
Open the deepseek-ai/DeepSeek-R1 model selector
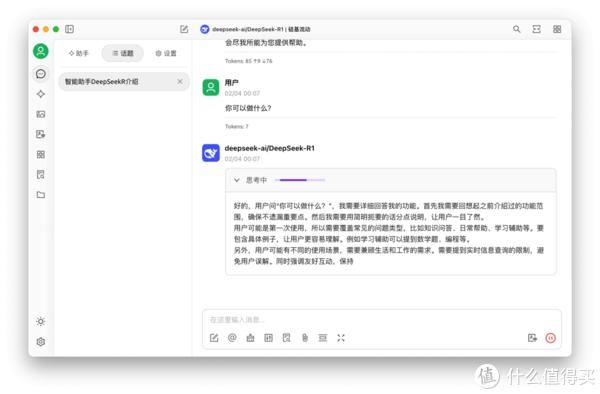pos(255,29)
